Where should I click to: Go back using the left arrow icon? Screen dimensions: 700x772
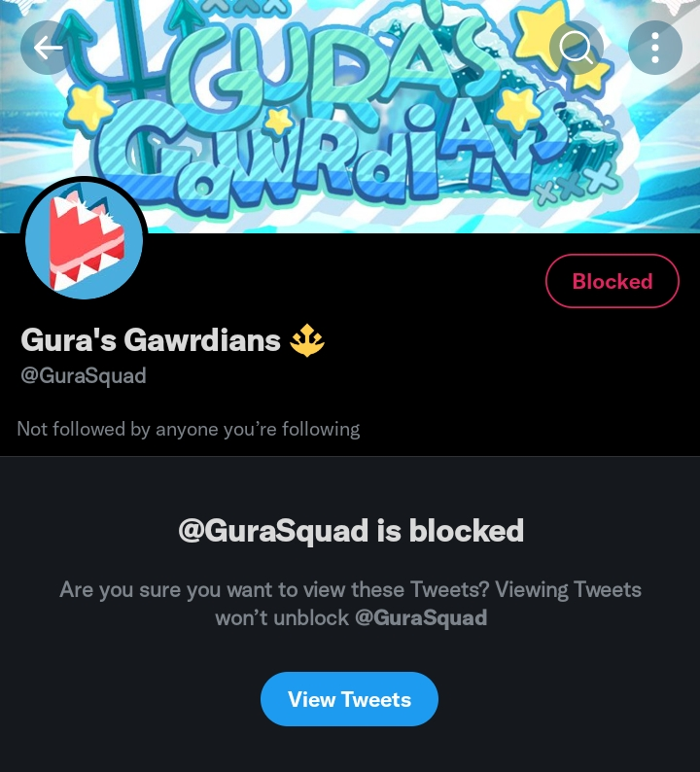click(x=48, y=48)
